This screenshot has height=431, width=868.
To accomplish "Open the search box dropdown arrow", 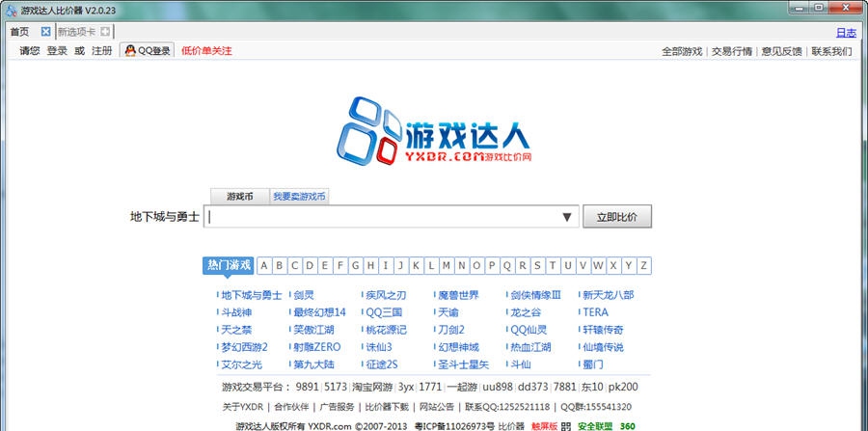I will pyautogui.click(x=567, y=217).
